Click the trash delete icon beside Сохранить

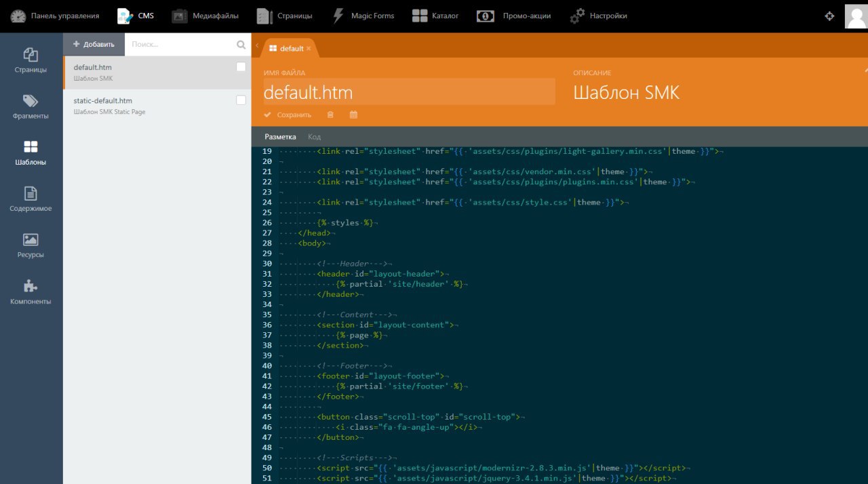click(330, 115)
